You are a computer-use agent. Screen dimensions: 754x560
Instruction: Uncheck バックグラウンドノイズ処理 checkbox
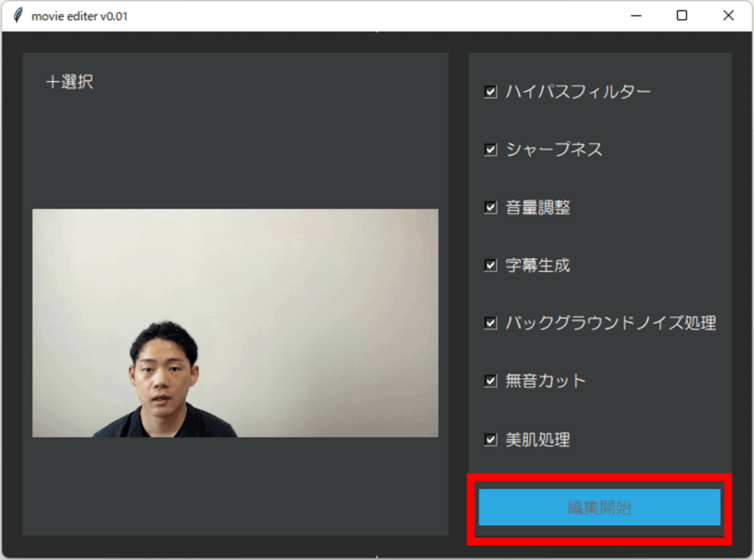pos(491,323)
